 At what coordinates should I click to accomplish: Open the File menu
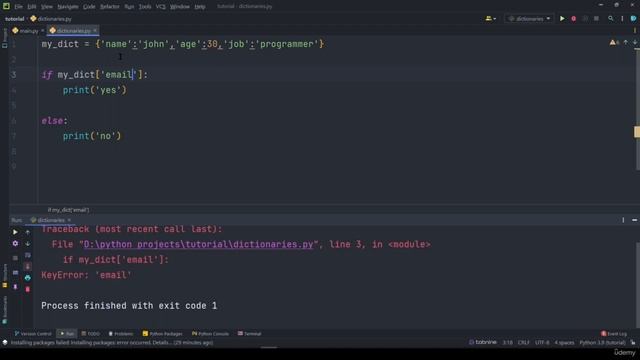(x=19, y=7)
